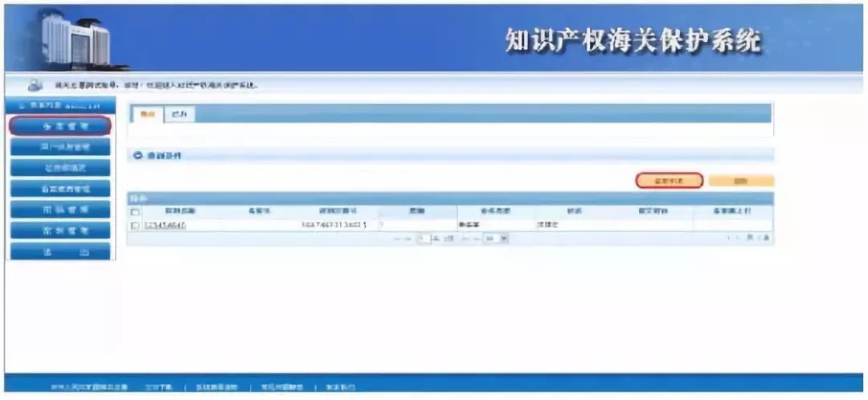Click 退出 at the bottom of the sidebar
Screen dimensions: 868x400
click(x=60, y=251)
